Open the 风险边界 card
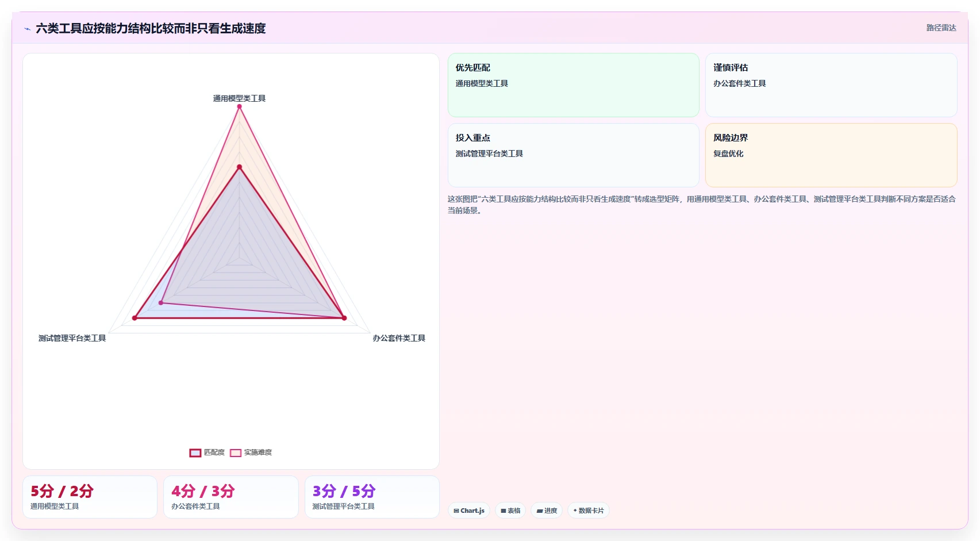The height and width of the screenshot is (541, 980). pyautogui.click(x=831, y=155)
